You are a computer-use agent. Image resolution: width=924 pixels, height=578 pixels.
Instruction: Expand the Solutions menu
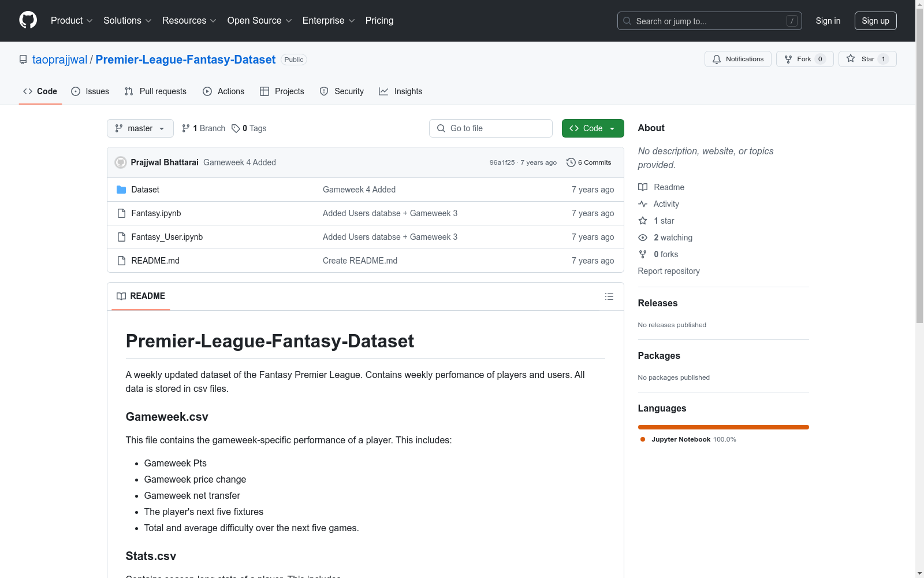point(128,21)
